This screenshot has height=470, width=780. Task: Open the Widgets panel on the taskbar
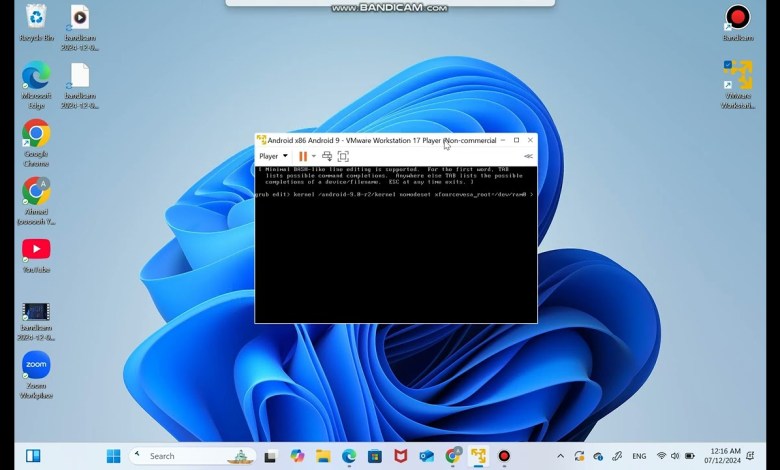(x=33, y=456)
